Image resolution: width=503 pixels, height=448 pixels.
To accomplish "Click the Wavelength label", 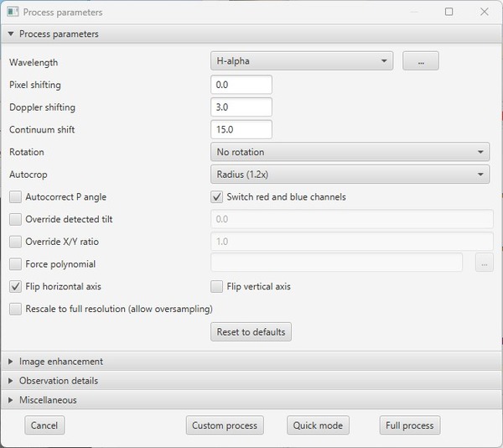I will point(34,62).
